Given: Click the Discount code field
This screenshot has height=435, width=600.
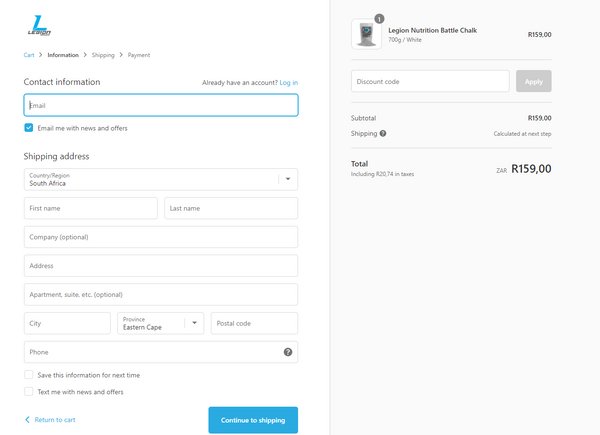Looking at the screenshot, I should [430, 81].
